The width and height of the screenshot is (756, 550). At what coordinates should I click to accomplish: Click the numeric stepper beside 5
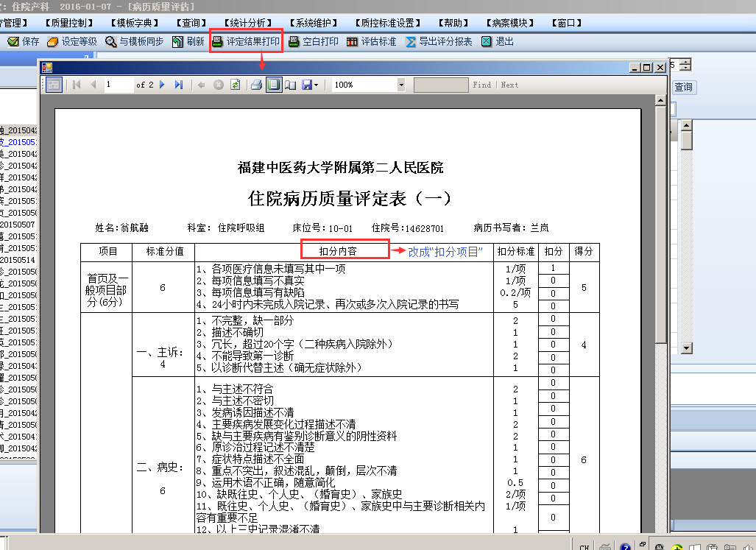pyautogui.click(x=686, y=64)
